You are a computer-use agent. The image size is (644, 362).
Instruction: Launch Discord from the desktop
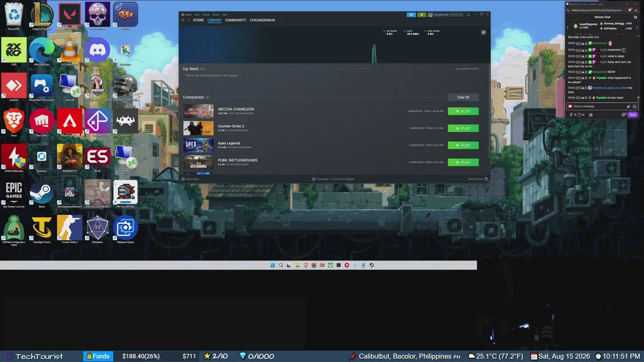(x=97, y=51)
